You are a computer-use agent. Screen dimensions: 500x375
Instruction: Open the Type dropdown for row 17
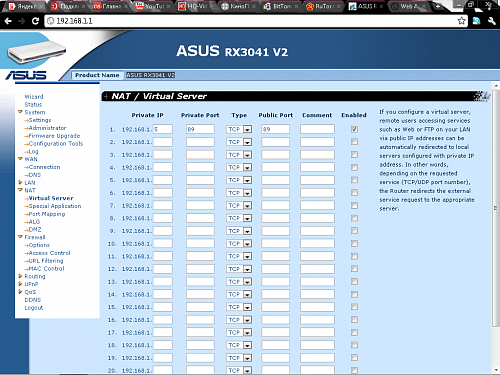(x=239, y=332)
